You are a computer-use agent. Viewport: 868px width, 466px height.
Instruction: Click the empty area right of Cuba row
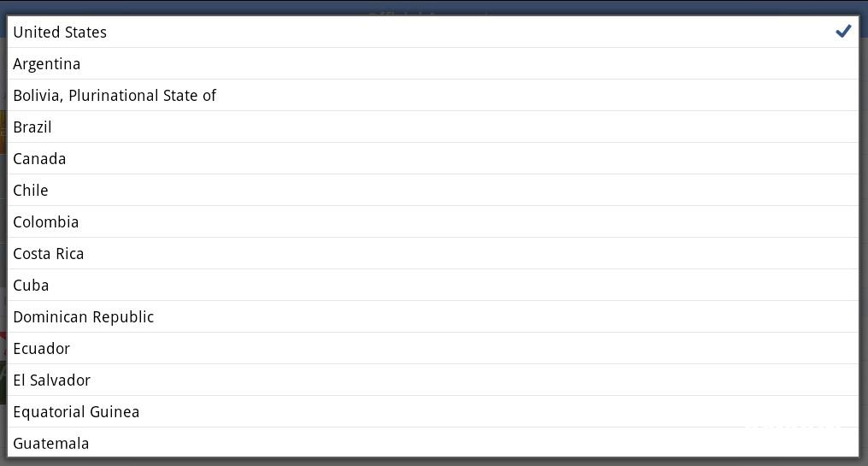(x=513, y=286)
